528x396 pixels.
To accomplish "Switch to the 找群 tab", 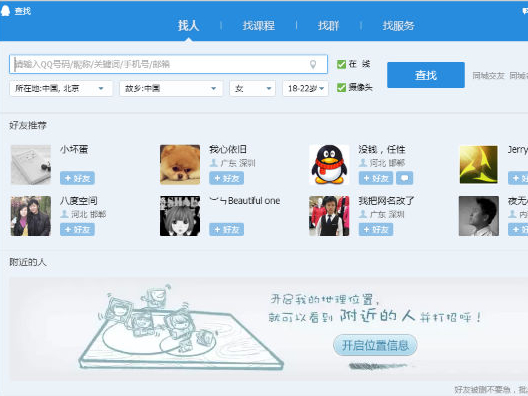I will pyautogui.click(x=328, y=26).
